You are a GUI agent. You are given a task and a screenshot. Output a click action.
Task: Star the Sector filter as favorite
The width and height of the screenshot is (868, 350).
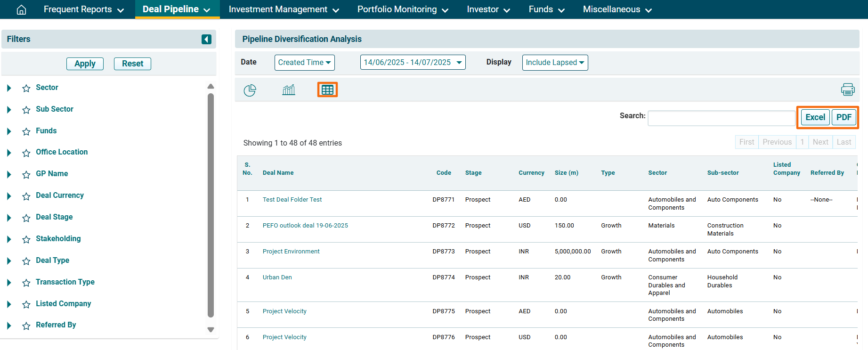pos(26,88)
